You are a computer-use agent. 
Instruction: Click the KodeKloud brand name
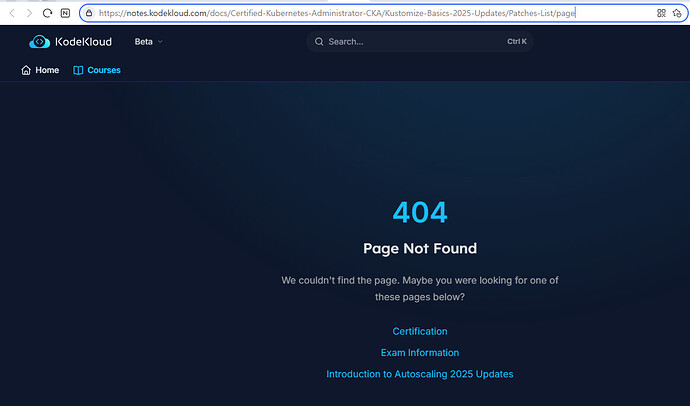[83, 42]
